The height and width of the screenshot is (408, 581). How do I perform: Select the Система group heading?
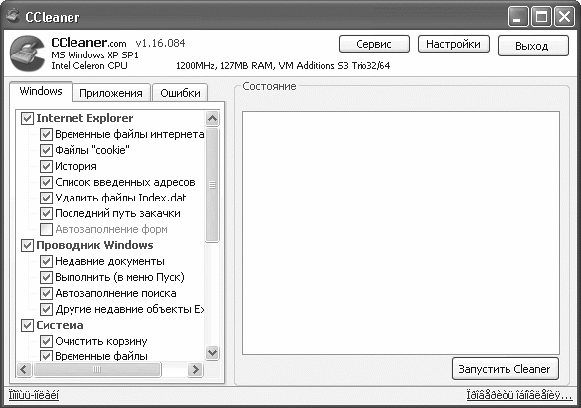tap(60, 325)
